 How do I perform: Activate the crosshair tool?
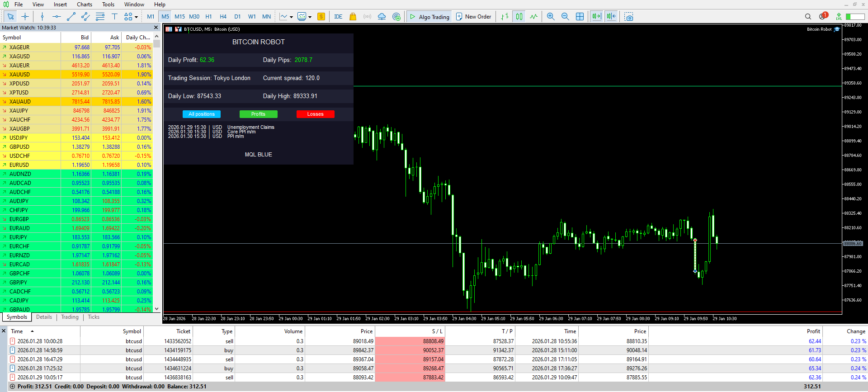coord(25,17)
